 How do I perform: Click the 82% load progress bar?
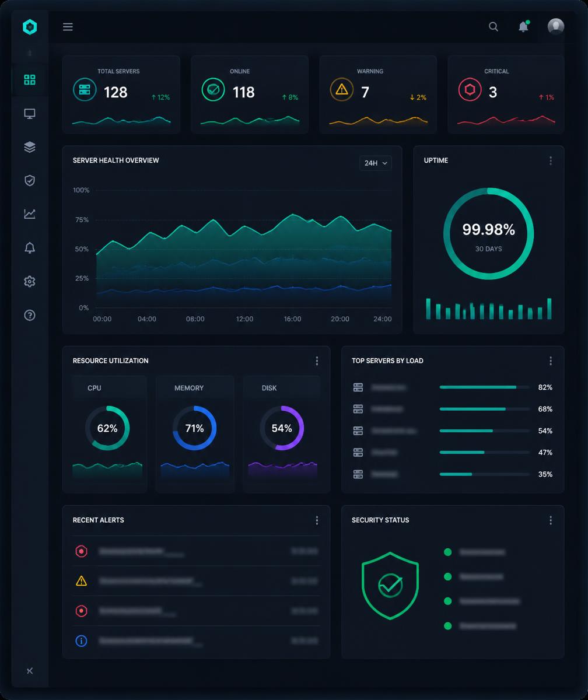(x=484, y=387)
